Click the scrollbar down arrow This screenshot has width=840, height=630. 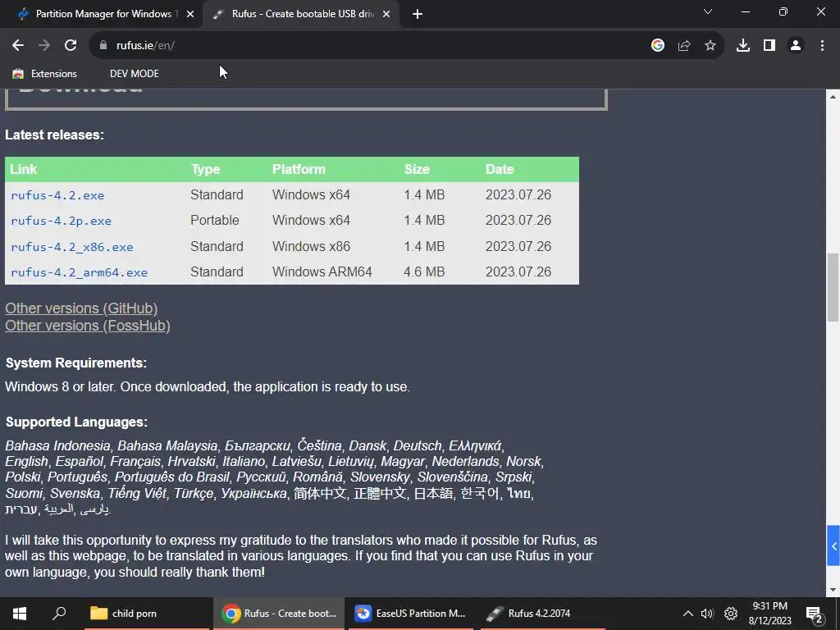(x=833, y=590)
